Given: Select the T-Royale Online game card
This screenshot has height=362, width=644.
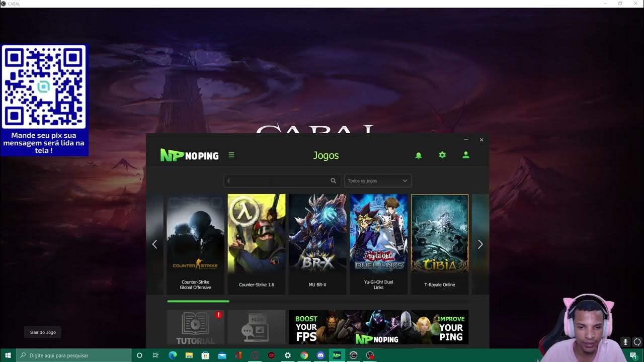Looking at the screenshot, I should click(440, 244).
